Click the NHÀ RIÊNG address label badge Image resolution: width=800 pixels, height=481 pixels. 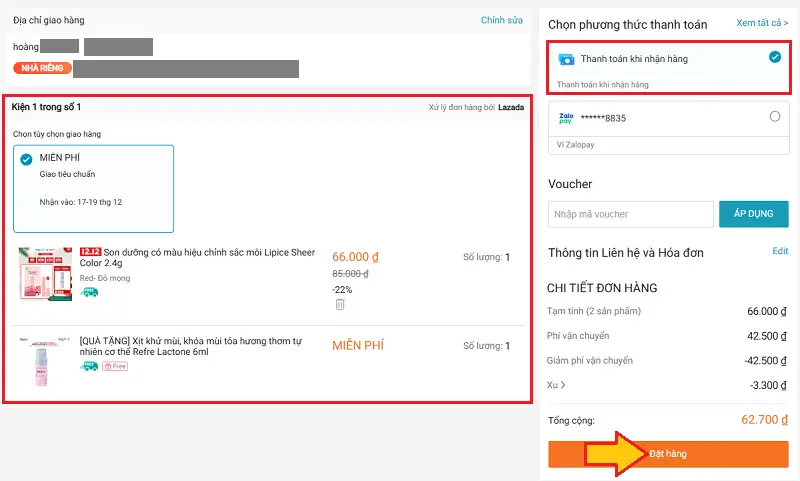[42, 68]
